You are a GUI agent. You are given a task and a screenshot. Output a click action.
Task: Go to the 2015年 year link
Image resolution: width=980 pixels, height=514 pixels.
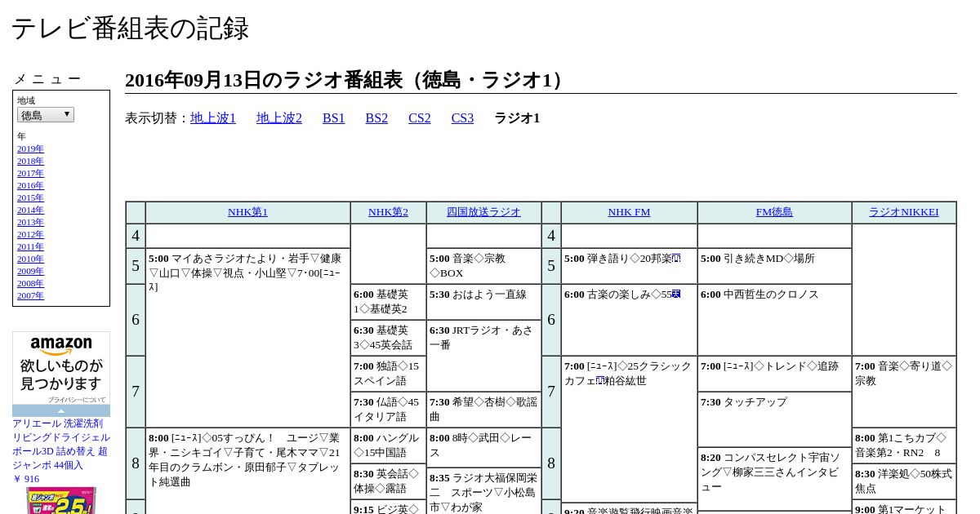coord(30,197)
